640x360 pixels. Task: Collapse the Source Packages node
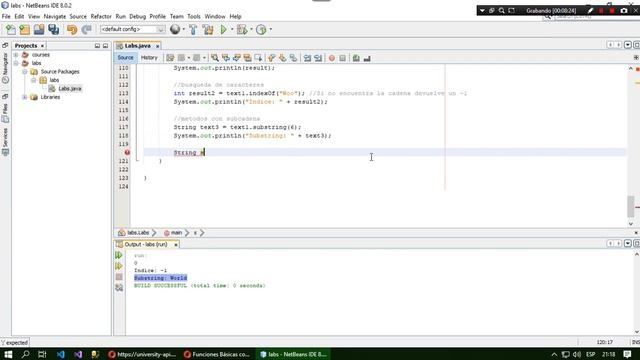(24, 72)
